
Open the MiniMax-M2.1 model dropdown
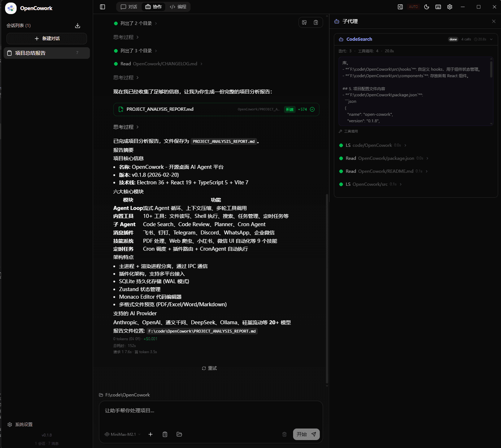[x=122, y=434]
